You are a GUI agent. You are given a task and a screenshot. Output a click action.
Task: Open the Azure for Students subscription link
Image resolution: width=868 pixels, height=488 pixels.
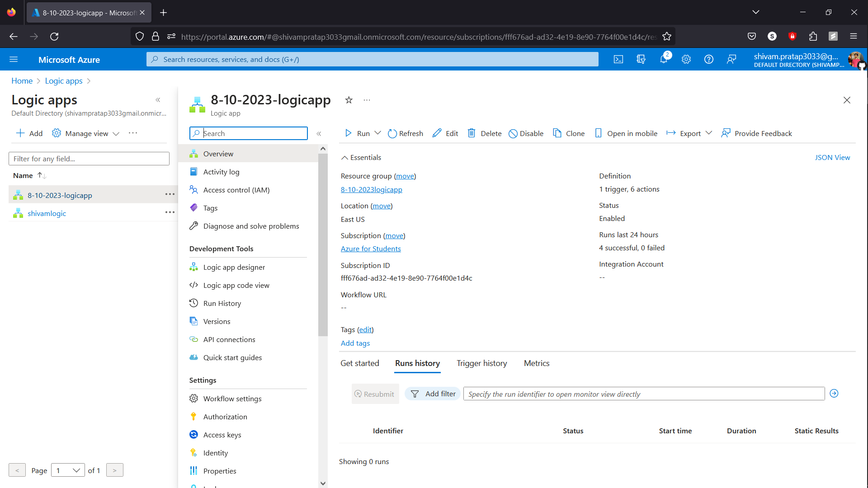point(371,249)
